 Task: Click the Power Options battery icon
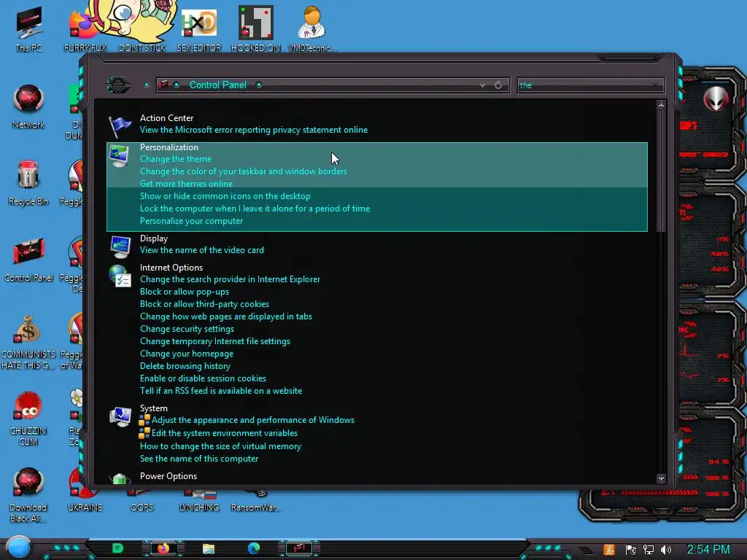[120, 478]
